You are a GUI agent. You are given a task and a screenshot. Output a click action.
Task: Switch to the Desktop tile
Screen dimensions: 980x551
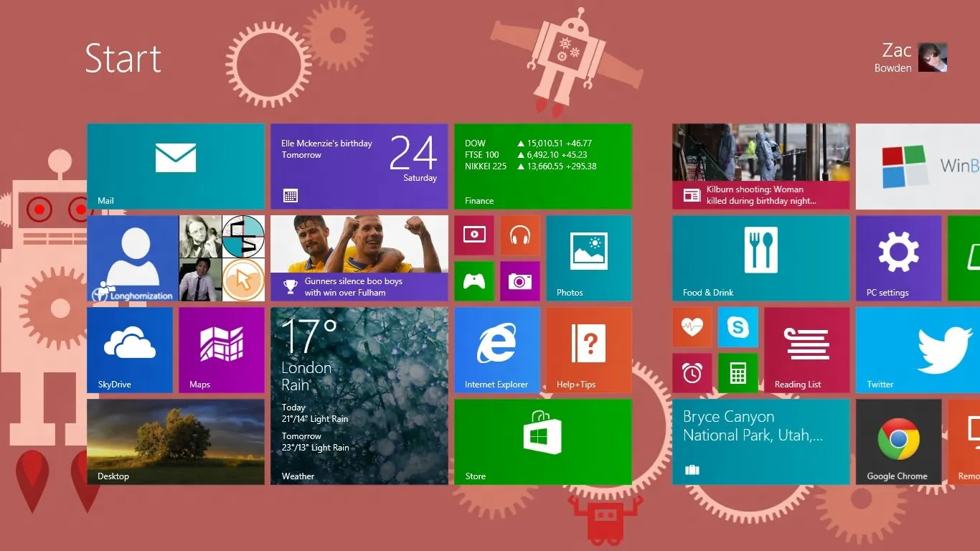pos(176,442)
